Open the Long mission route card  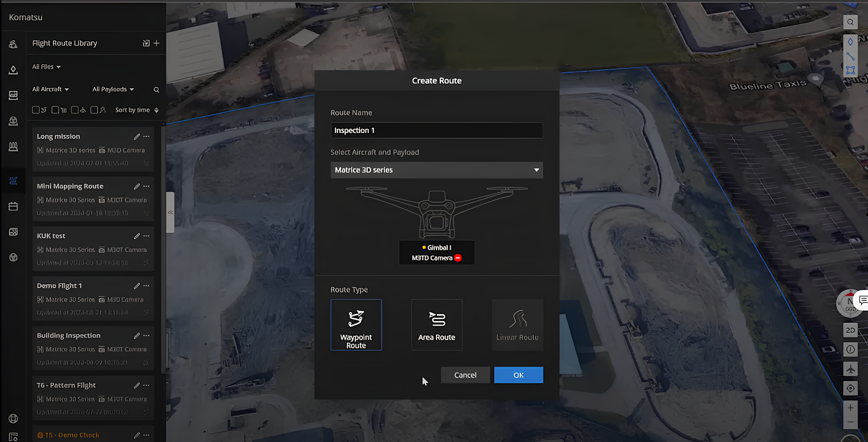point(93,149)
